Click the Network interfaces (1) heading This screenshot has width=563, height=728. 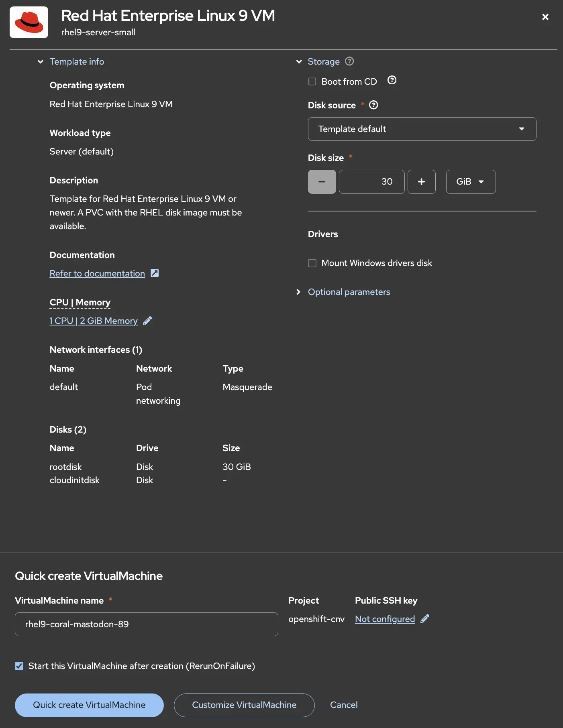coord(96,350)
